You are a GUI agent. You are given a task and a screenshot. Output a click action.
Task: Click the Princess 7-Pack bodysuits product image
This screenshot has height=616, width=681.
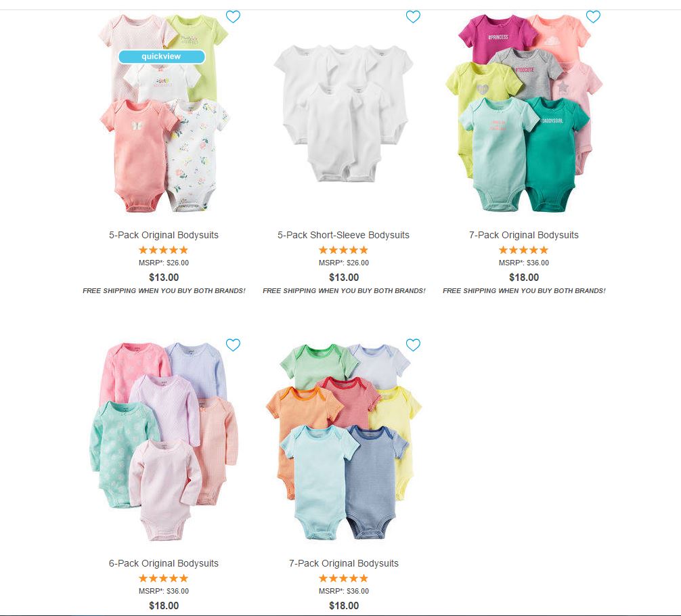pos(524,113)
